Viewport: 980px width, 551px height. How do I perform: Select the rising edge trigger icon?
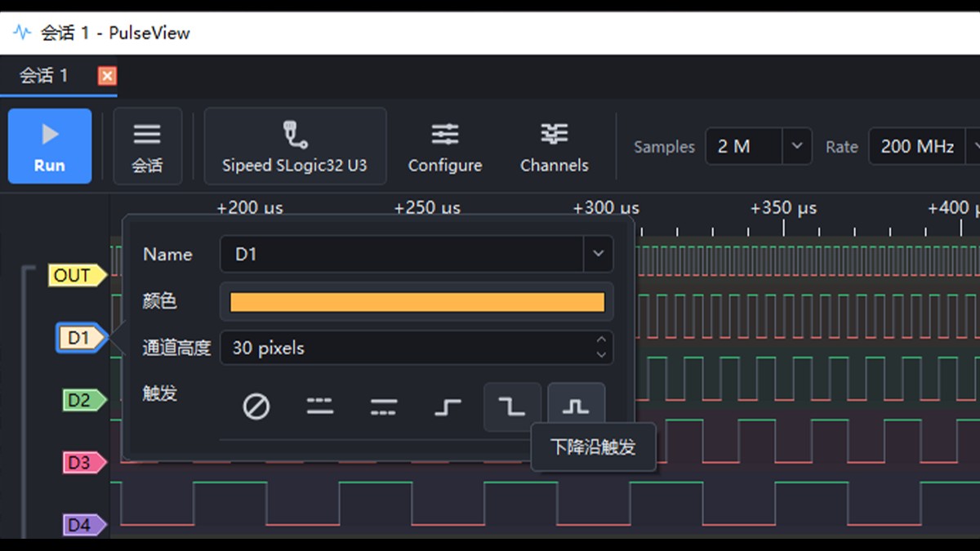pyautogui.click(x=448, y=407)
